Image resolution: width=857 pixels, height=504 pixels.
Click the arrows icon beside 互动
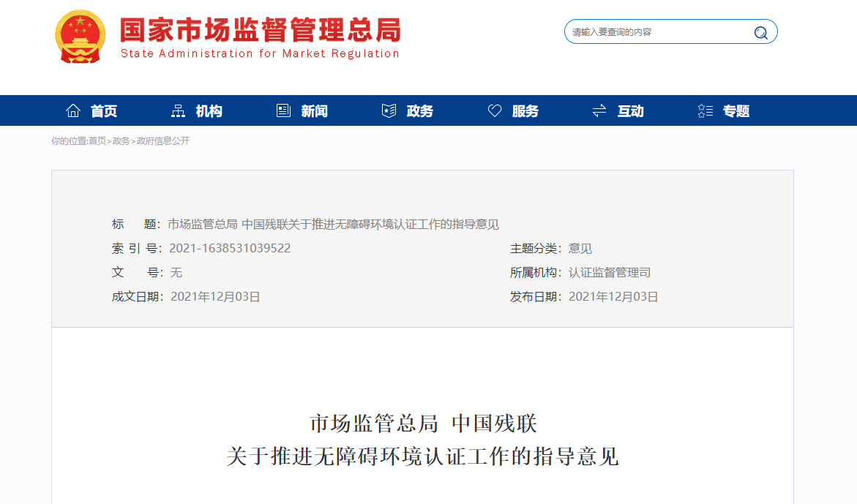599,111
